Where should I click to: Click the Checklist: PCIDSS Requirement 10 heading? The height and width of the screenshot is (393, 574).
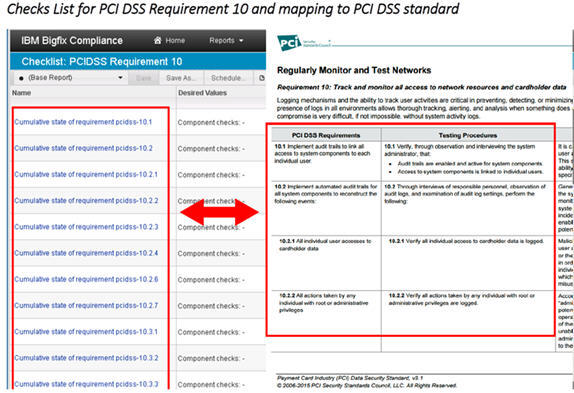[x=102, y=61]
